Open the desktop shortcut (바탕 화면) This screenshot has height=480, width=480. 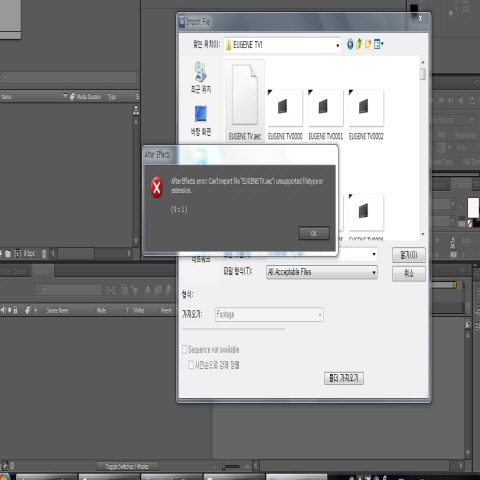(201, 120)
